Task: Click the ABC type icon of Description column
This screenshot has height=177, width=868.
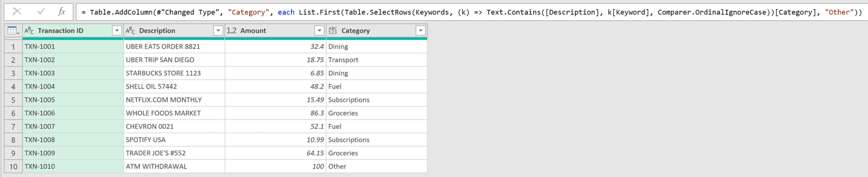Action: coord(130,31)
